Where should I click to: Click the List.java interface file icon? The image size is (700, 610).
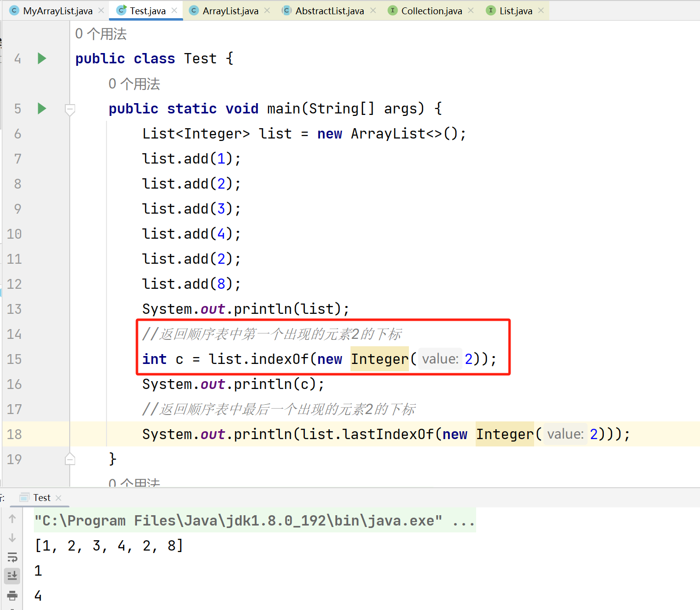pos(490,10)
